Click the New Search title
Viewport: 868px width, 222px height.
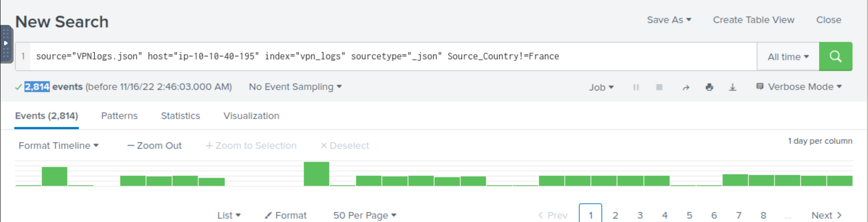pyautogui.click(x=62, y=22)
